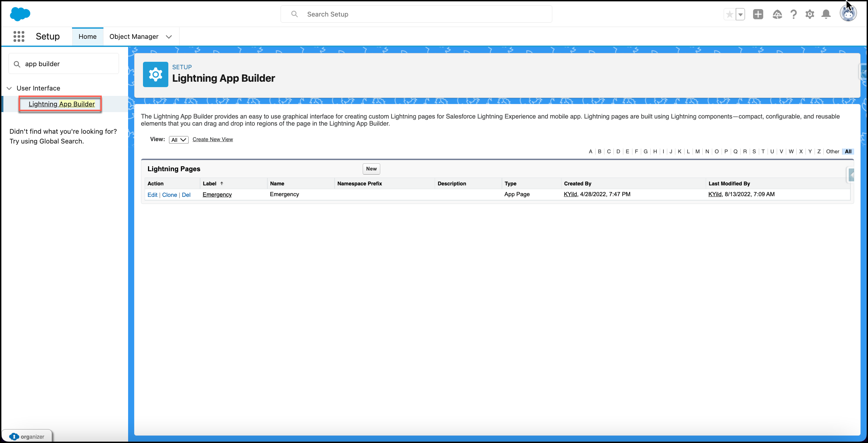Click the Quick Find magnifier icon

point(17,64)
